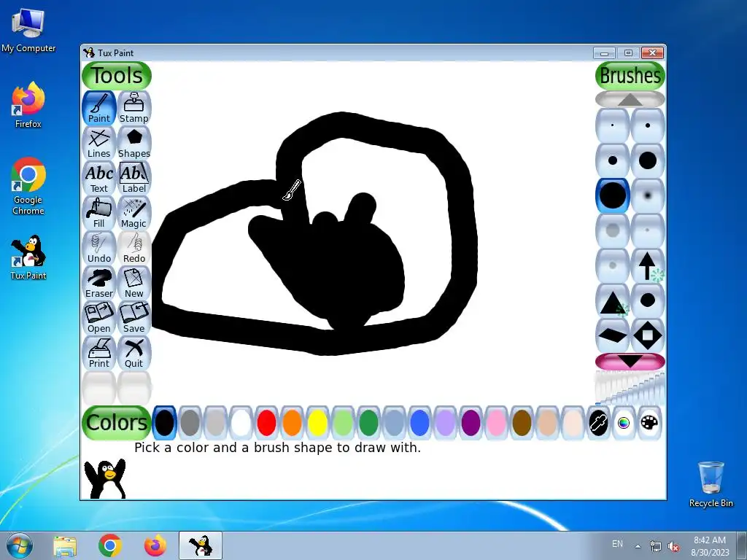Choose the tiniest dot brush
The width and height of the screenshot is (747, 560).
(613, 125)
